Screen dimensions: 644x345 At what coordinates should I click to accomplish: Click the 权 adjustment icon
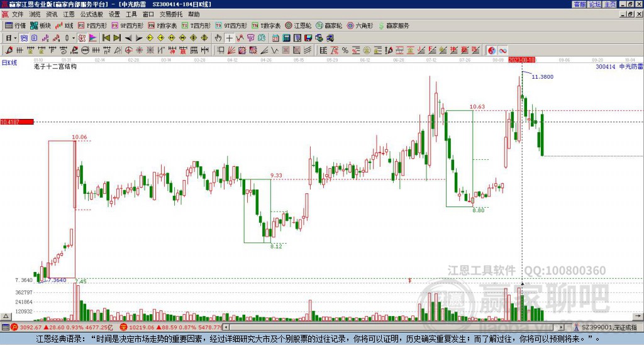(x=82, y=38)
